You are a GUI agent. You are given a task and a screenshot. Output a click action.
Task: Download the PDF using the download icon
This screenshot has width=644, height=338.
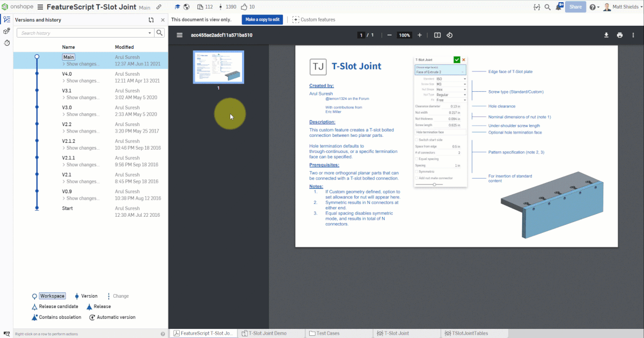(x=606, y=34)
